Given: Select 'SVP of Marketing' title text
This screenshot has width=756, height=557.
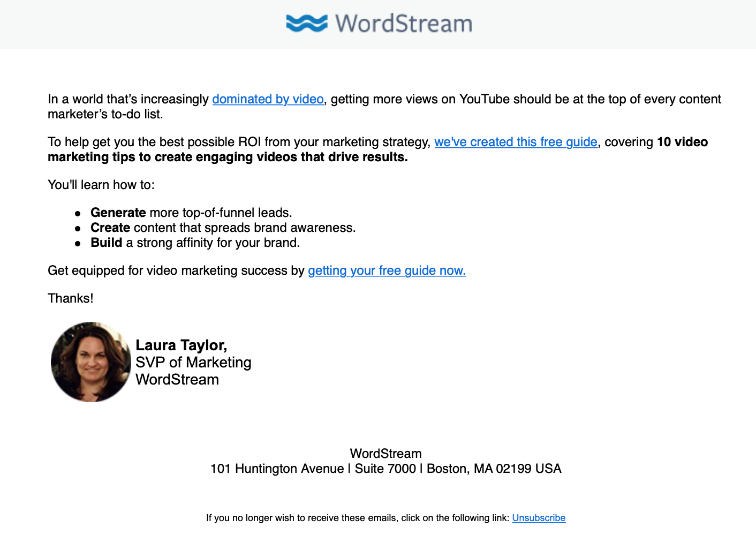Looking at the screenshot, I should pyautogui.click(x=193, y=363).
